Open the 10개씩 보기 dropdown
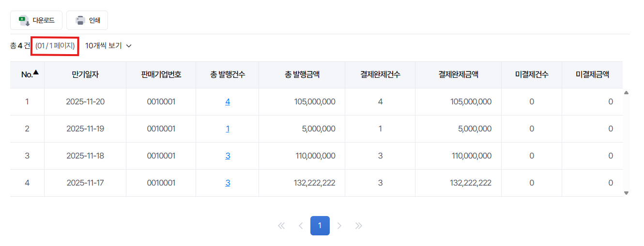 point(108,46)
